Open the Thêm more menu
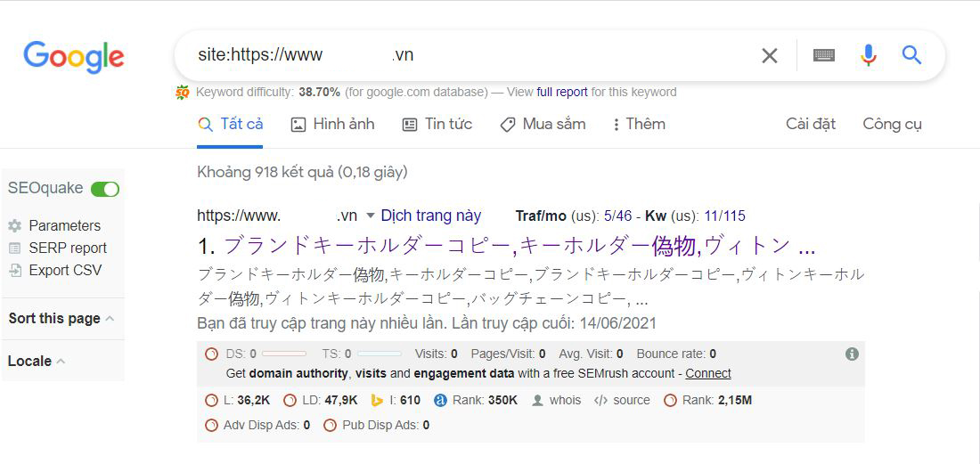This screenshot has height=464, width=980. [x=639, y=125]
